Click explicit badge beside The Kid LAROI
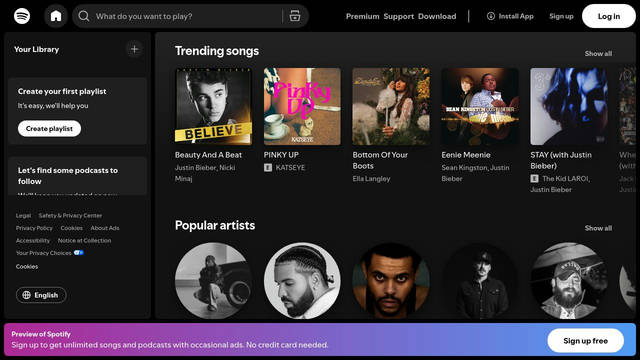This screenshot has height=360, width=640. (534, 178)
